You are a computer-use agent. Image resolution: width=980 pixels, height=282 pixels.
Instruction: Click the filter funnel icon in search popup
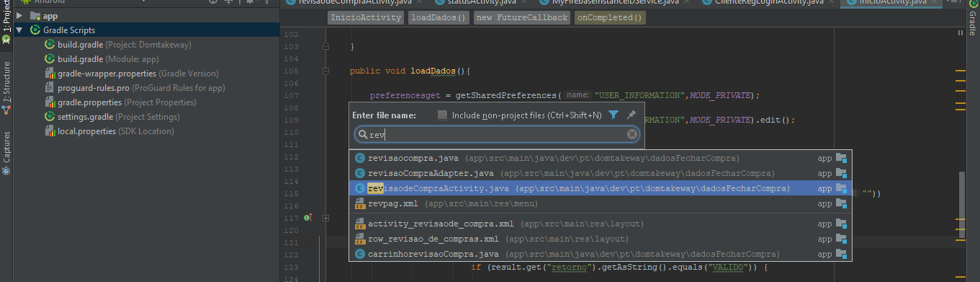(613, 115)
